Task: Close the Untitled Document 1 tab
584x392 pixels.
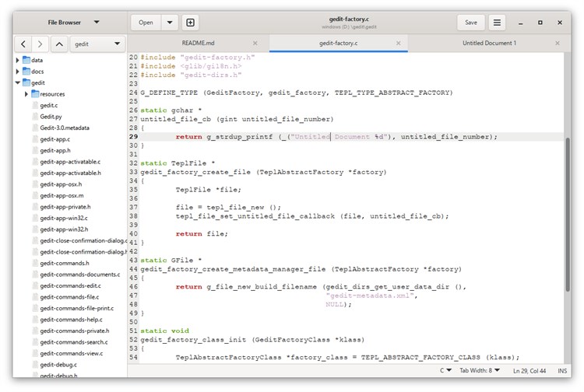Action: click(x=558, y=43)
